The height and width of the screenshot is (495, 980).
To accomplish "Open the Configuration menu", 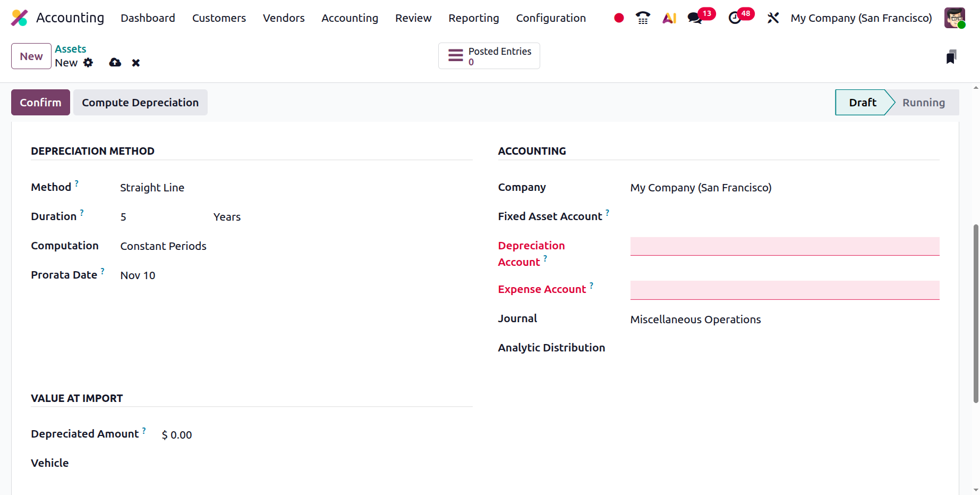I will (550, 18).
